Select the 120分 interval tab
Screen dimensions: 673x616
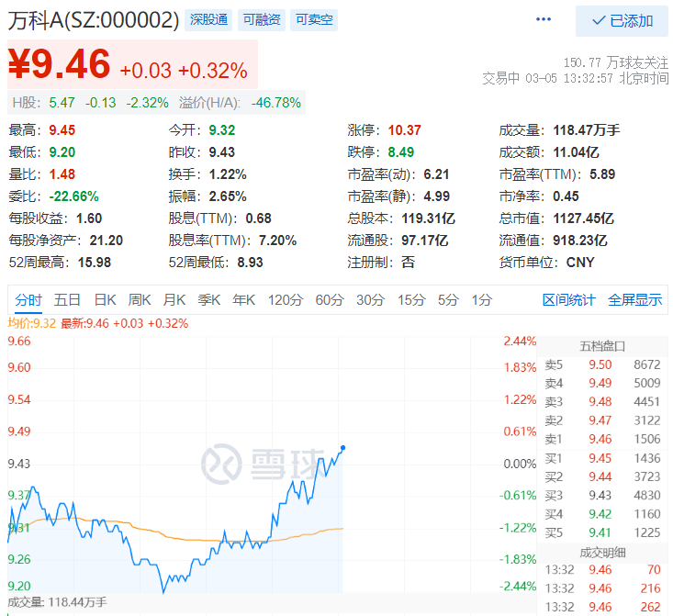click(286, 299)
